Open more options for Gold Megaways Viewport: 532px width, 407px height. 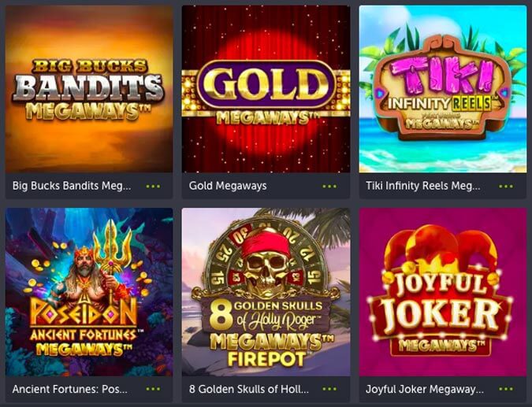329,186
